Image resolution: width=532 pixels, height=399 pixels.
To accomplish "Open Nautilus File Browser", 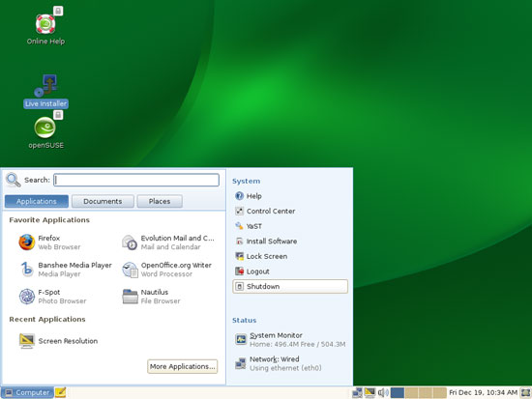I will pos(151,297).
